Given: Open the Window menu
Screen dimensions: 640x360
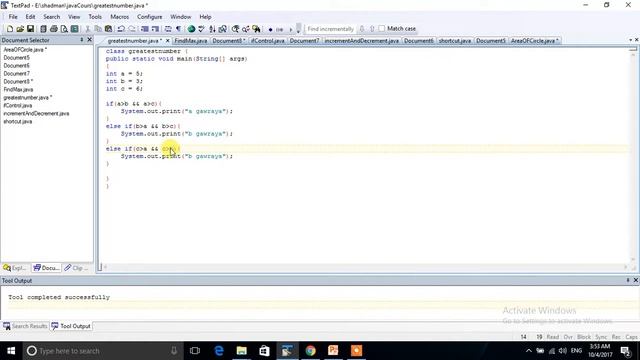Looking at the screenshot, I should pos(180,17).
